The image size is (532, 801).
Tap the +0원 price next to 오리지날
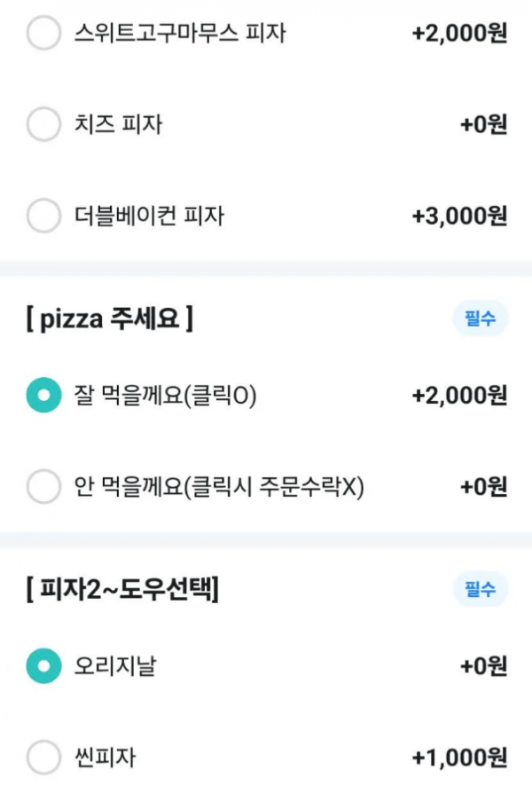coord(483,666)
